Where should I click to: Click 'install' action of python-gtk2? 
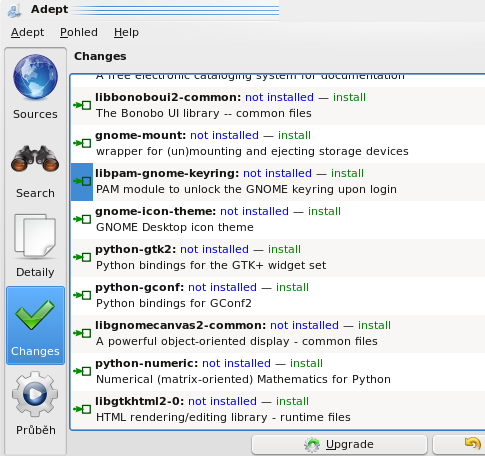tap(284, 249)
